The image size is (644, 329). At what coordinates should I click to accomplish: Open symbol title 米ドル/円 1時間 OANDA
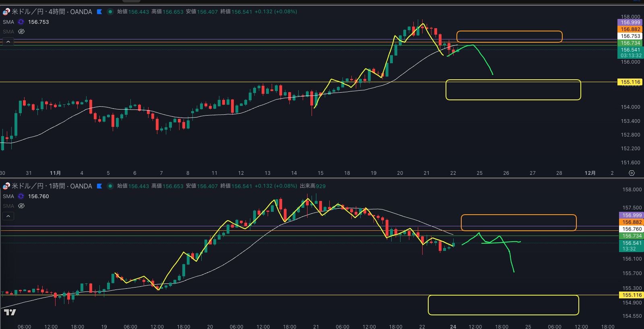click(x=52, y=186)
